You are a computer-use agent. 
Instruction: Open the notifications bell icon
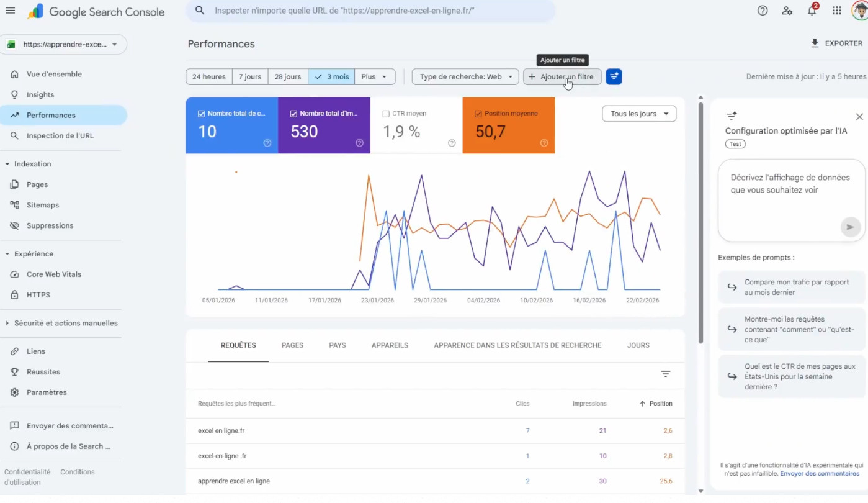812,11
